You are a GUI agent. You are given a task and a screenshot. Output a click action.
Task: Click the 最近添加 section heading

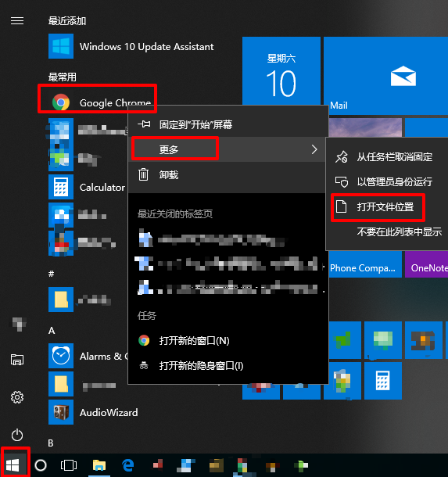coord(67,20)
